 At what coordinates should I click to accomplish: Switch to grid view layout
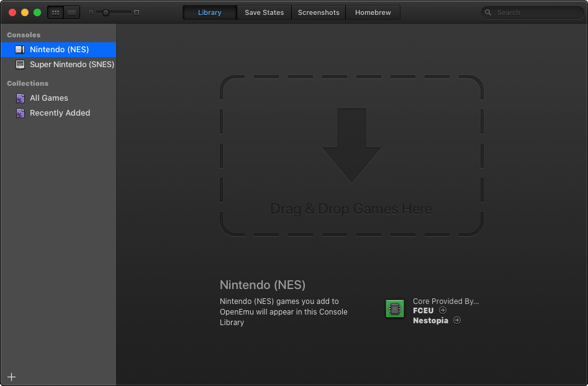tap(55, 12)
